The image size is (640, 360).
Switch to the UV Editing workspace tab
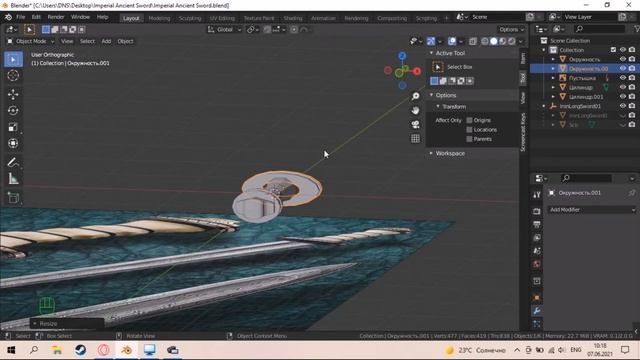(222, 18)
